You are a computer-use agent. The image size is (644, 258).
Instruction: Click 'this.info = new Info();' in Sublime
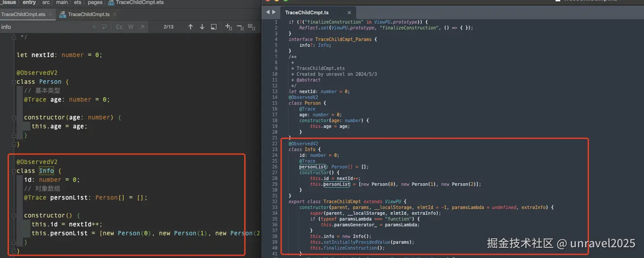[341, 237]
